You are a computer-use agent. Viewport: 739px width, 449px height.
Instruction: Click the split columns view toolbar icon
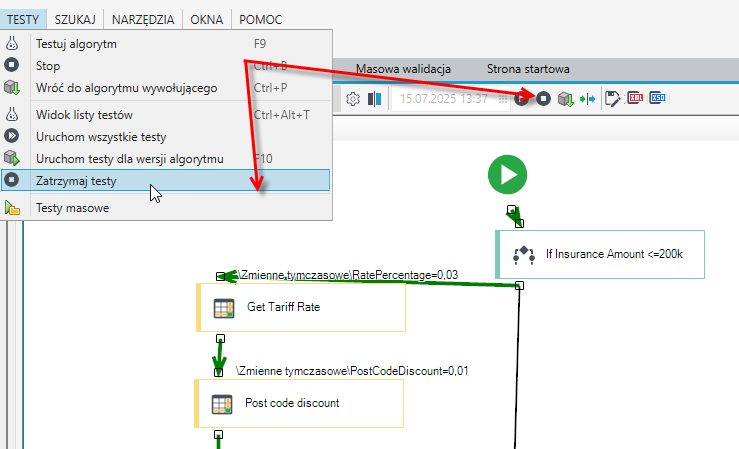(x=375, y=99)
